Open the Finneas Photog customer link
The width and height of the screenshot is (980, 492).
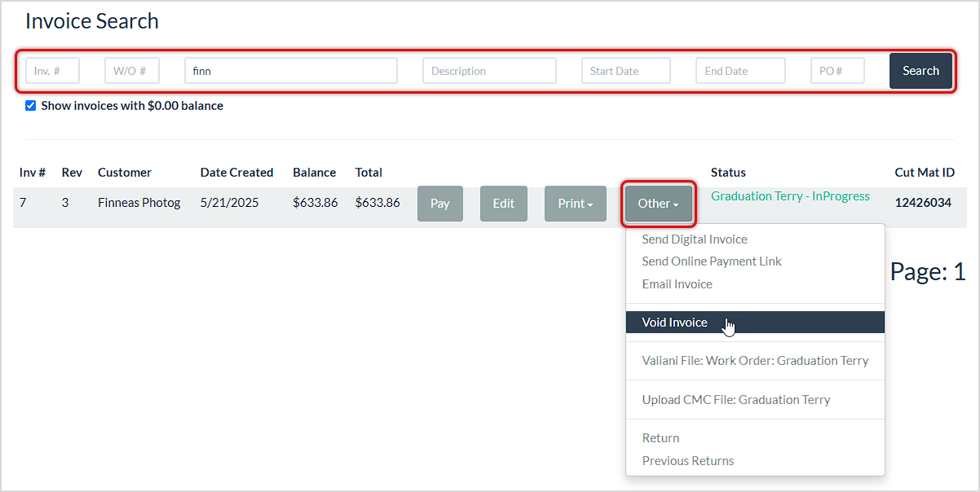139,203
